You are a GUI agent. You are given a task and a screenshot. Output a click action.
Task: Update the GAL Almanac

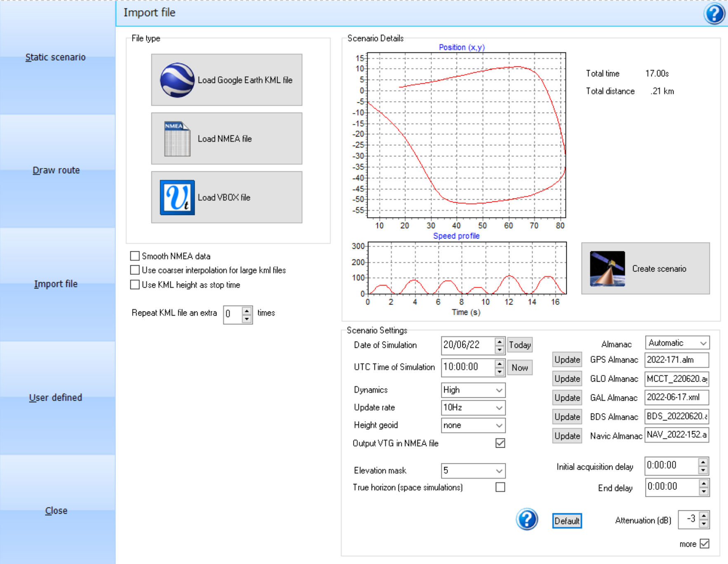tap(567, 398)
